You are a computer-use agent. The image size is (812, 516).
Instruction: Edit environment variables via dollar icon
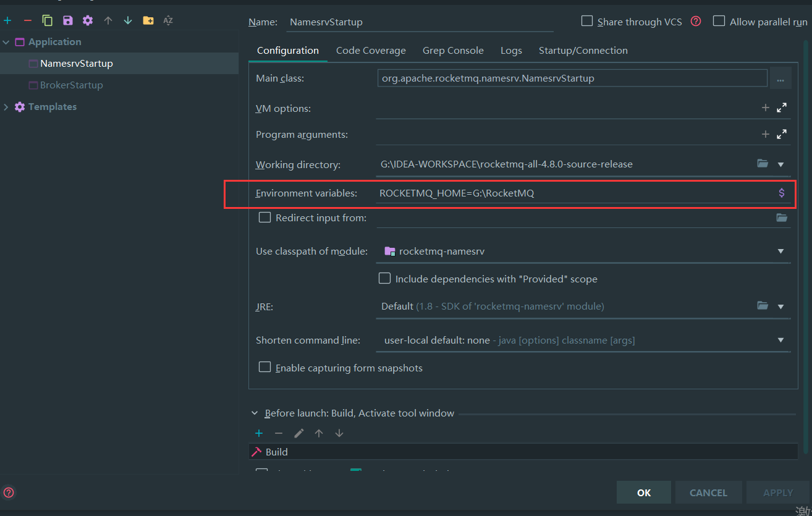click(x=782, y=193)
